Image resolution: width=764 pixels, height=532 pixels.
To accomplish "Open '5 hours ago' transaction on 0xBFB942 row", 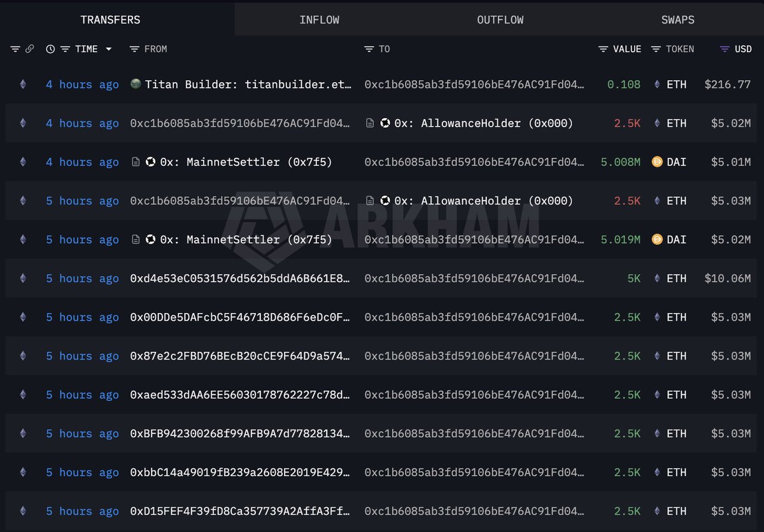I will click(82, 434).
